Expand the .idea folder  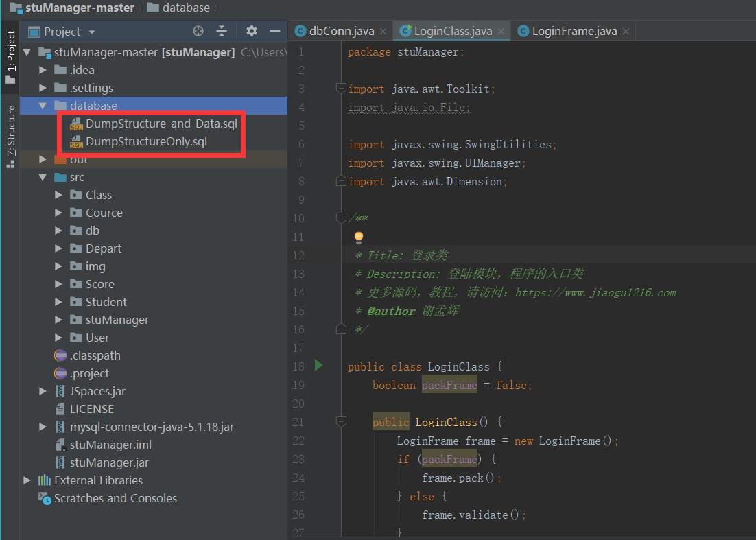(x=43, y=70)
